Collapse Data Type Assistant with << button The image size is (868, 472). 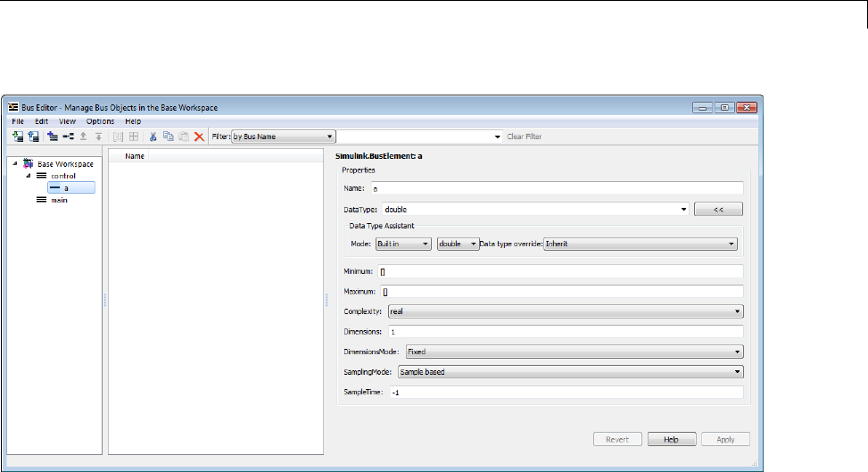coord(718,210)
